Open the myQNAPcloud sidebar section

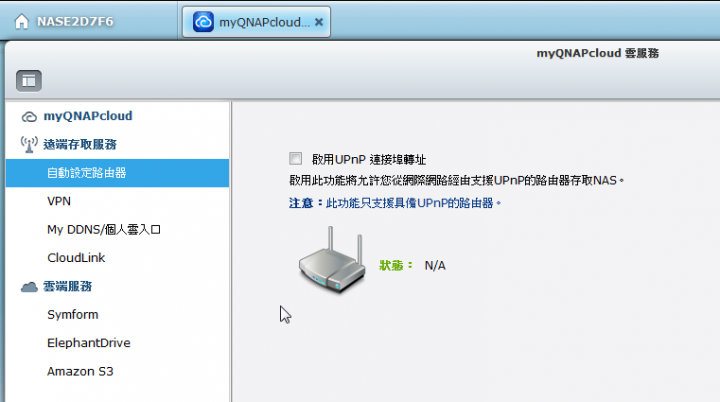click(x=88, y=116)
